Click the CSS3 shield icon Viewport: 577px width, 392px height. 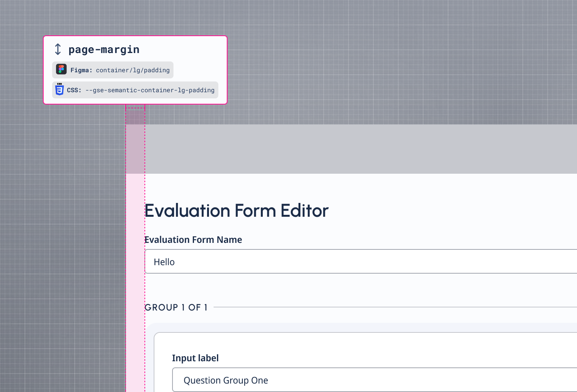coord(60,89)
